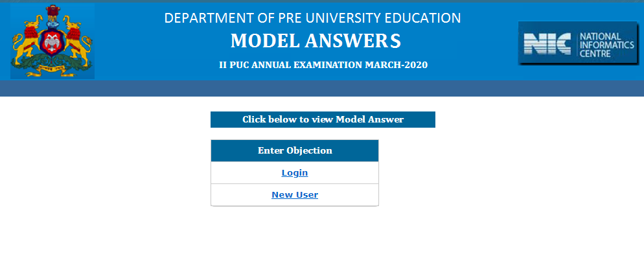Click the Department of Pre University Education title
Viewport: 644px width, 280px height.
(x=312, y=18)
